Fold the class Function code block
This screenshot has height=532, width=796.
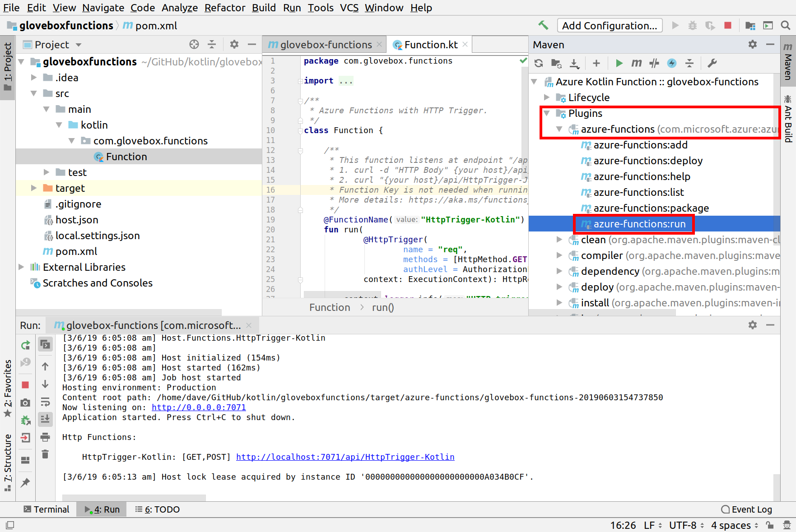click(x=300, y=131)
